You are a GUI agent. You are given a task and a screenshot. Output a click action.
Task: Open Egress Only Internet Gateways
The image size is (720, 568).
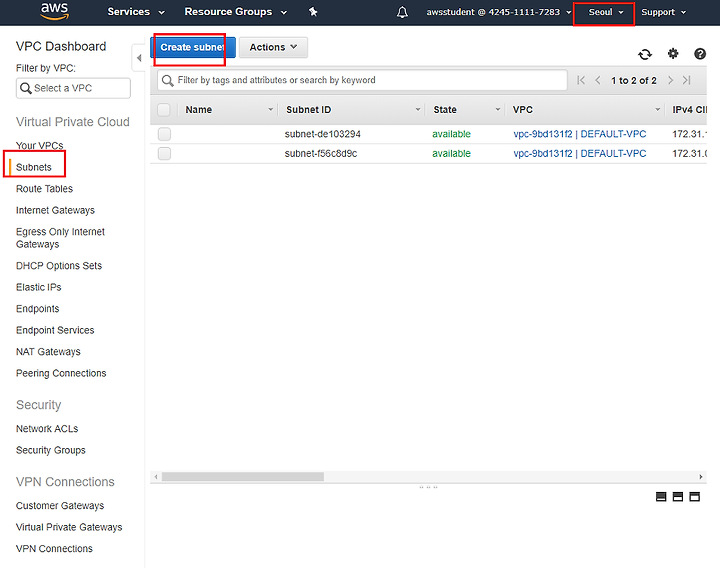60,238
